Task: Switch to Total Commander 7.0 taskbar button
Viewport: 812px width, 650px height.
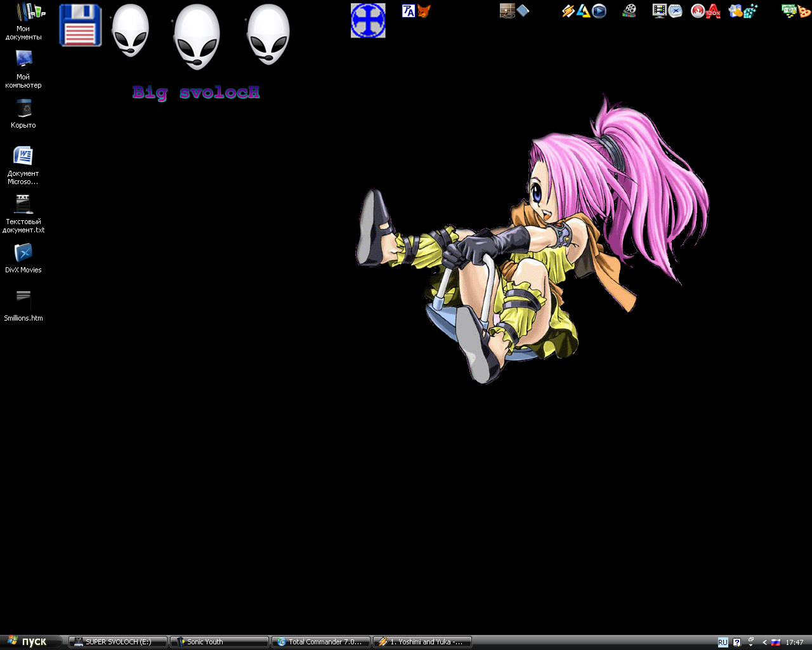Action: point(321,642)
